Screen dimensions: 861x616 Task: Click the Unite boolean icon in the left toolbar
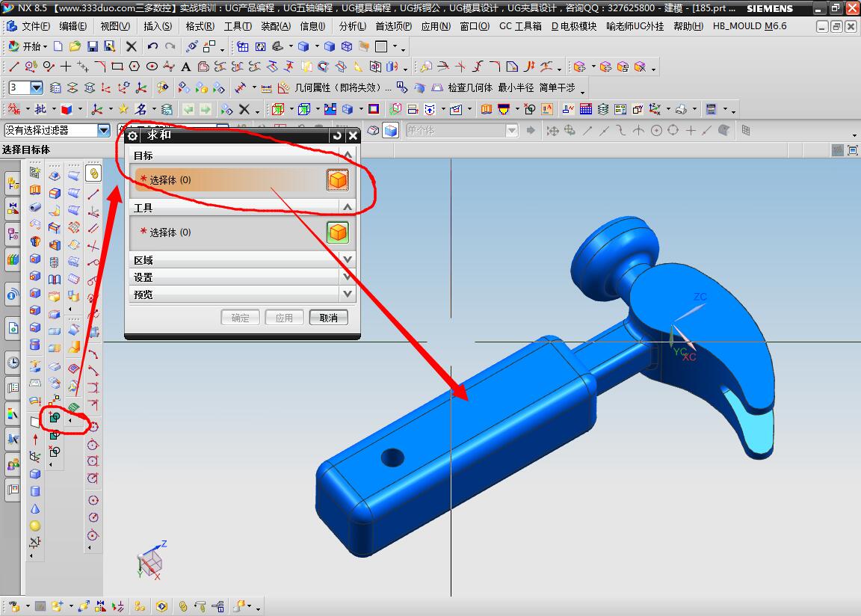pos(55,418)
